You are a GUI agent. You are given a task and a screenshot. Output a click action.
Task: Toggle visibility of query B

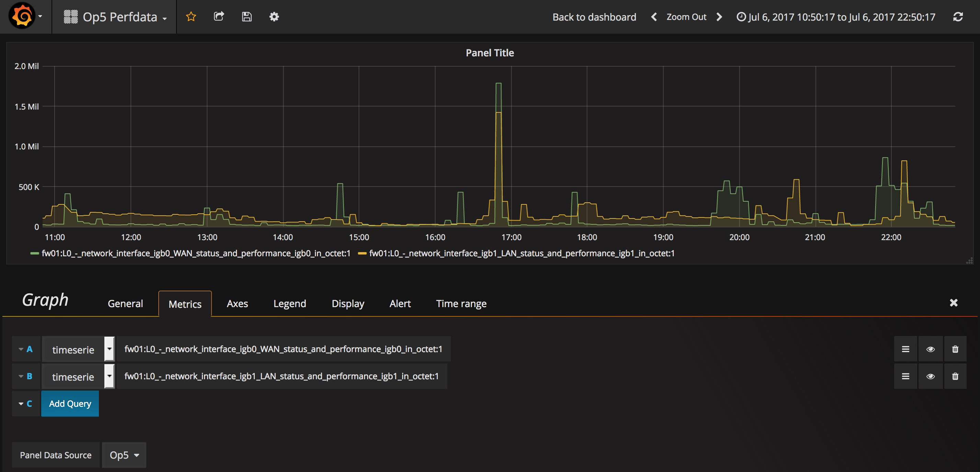click(x=930, y=376)
